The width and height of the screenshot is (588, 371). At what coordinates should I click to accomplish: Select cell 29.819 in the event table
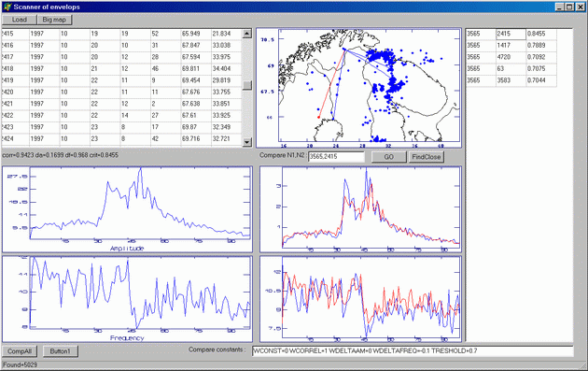coord(226,80)
